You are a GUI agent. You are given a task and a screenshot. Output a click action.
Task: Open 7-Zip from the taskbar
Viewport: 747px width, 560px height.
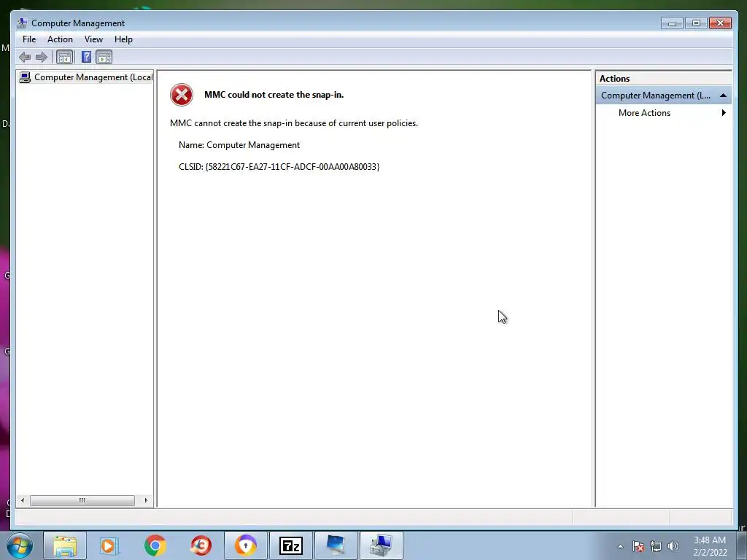[291, 545]
